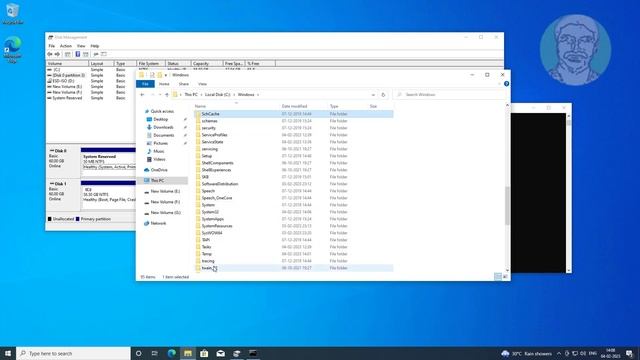Viewport: 640px width, 360px height.
Task: Open Microsoft Edge from taskbar
Action: pos(171,353)
